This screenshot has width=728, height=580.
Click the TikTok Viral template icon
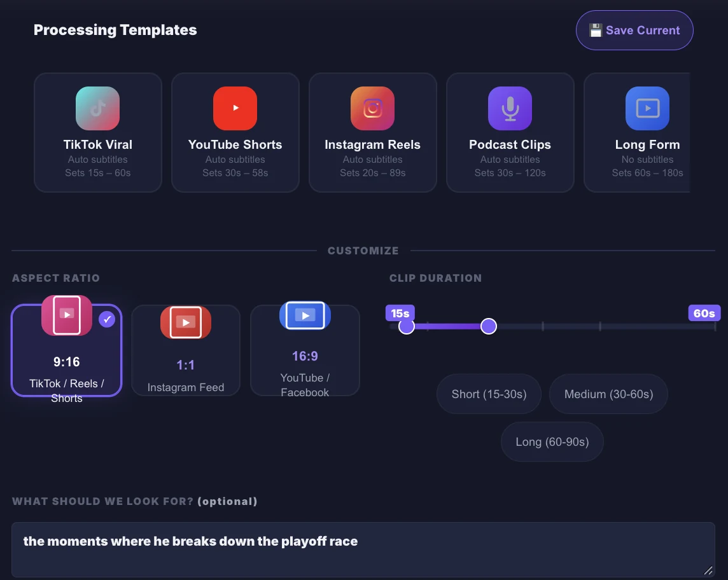pos(97,108)
